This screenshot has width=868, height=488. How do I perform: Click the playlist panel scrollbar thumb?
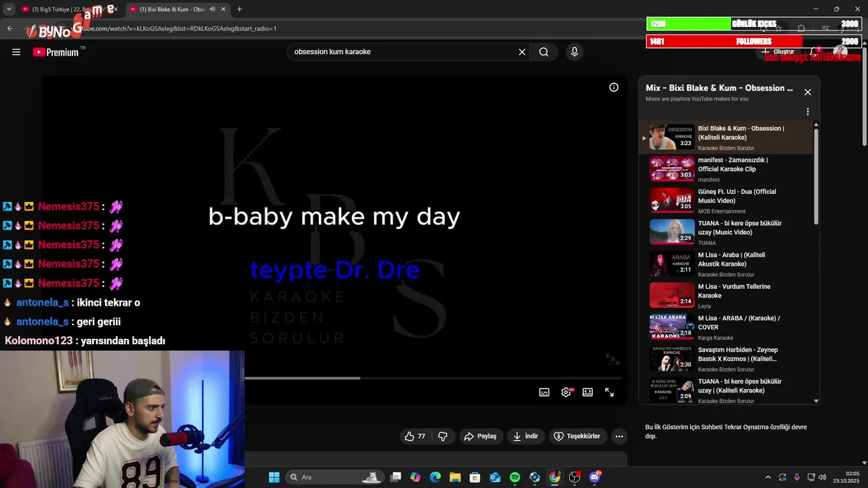click(x=816, y=176)
